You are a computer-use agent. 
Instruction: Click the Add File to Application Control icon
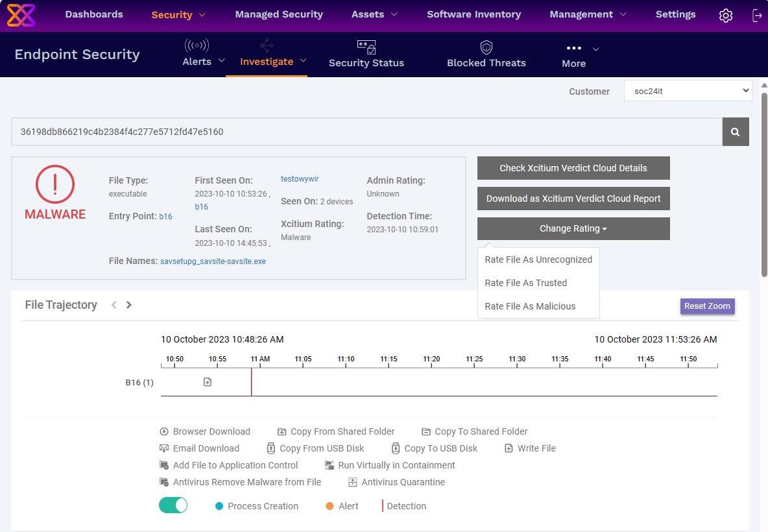tap(164, 465)
